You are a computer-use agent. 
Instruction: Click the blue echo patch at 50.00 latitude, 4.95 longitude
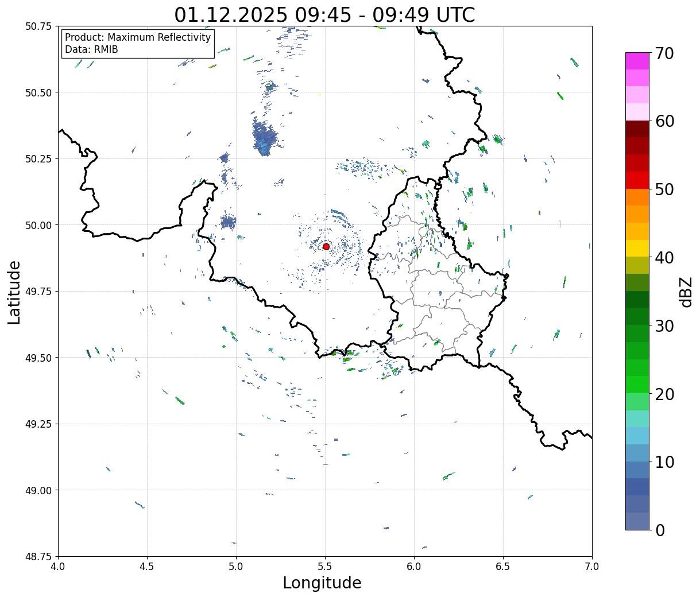coord(228,222)
